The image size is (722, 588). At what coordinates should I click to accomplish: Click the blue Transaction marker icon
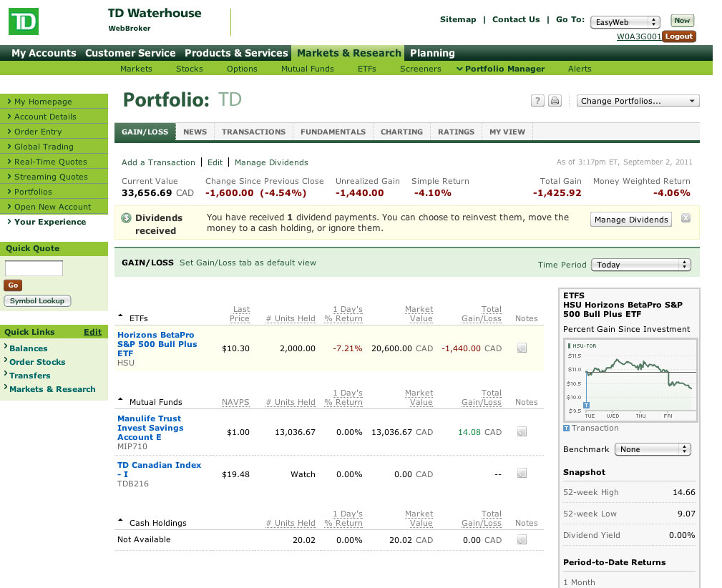point(567,428)
